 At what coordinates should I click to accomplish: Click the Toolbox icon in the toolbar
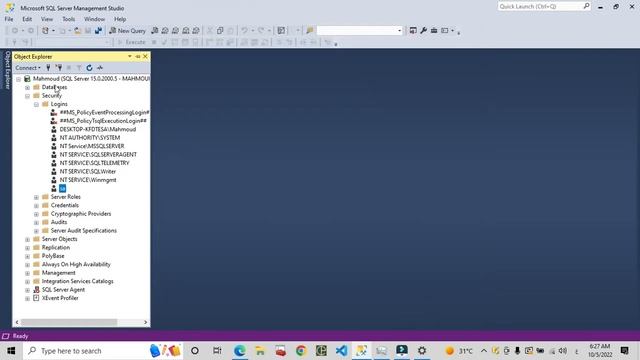tap(434, 31)
